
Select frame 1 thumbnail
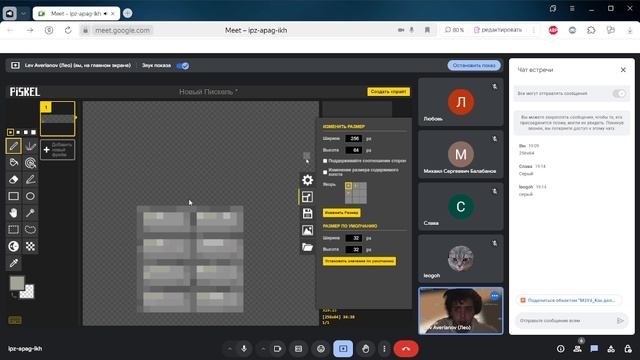(58, 119)
